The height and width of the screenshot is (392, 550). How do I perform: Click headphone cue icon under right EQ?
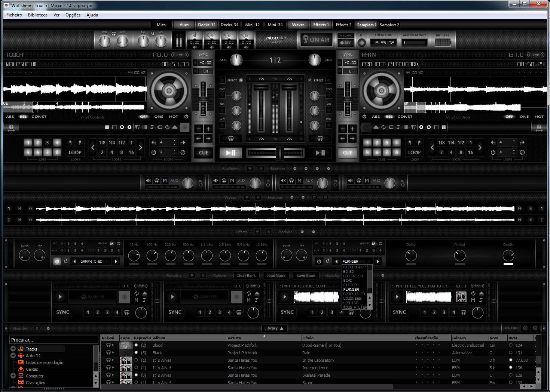pos(320,138)
